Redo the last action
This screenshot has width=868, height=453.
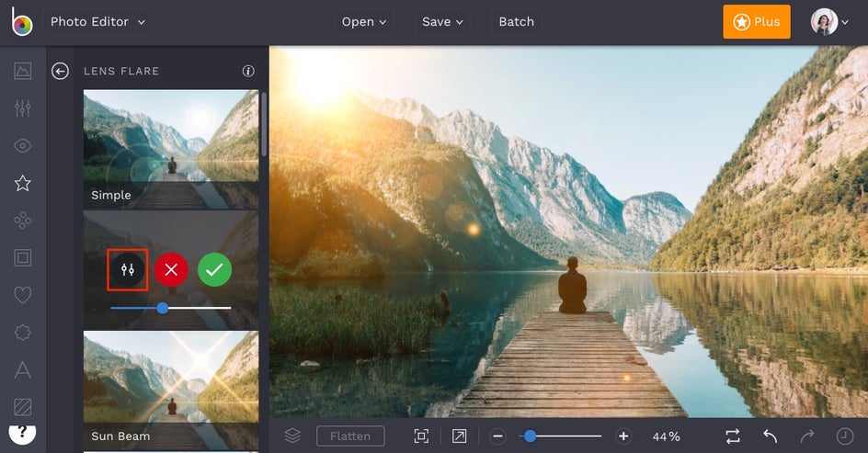tap(807, 436)
